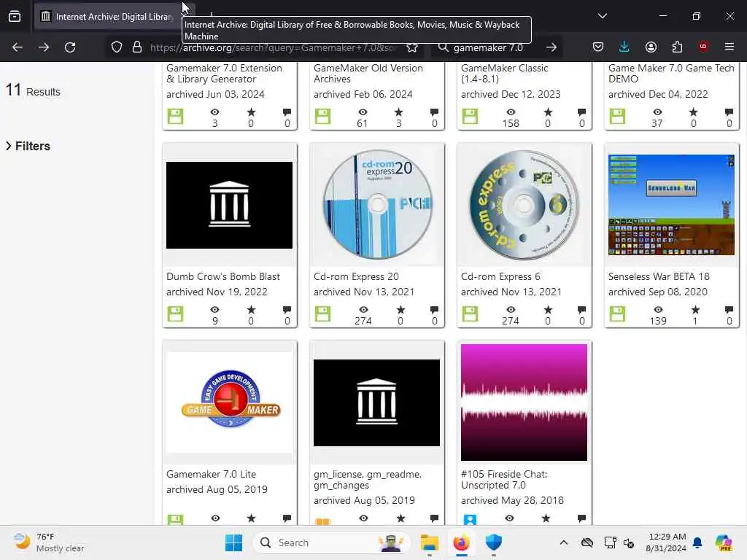Open GameMaker Old Version Archives item

pos(368,74)
